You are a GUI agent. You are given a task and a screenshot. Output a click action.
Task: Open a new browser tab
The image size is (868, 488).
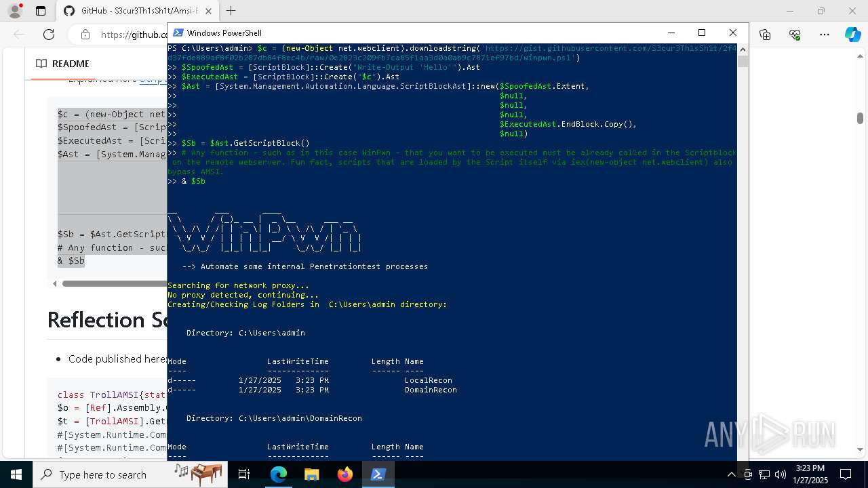231,11
